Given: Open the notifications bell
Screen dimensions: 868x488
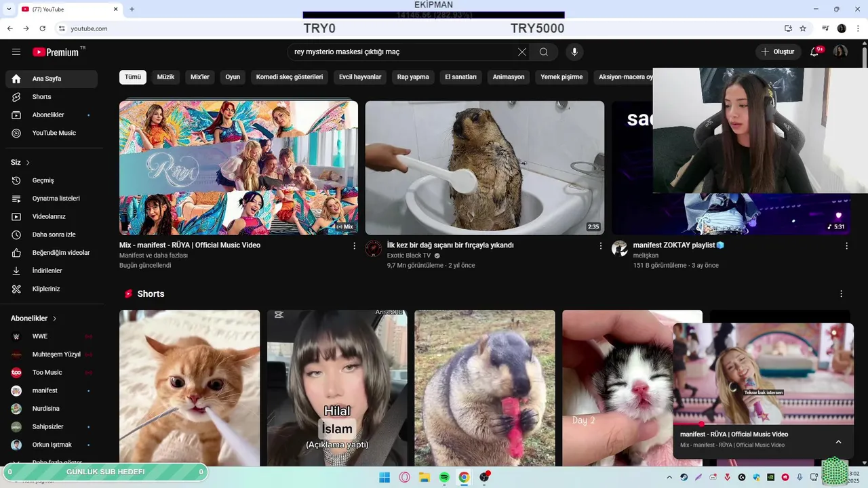Looking at the screenshot, I should coord(814,52).
